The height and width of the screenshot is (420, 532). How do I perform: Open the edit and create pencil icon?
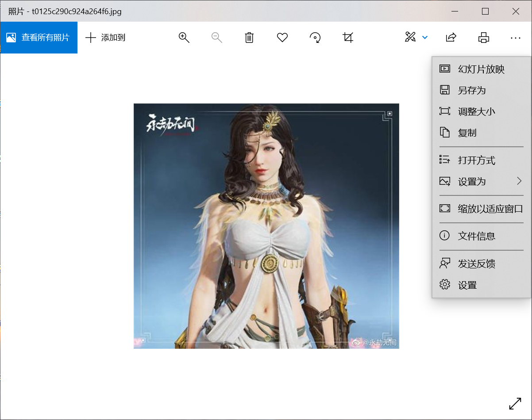[x=410, y=38]
